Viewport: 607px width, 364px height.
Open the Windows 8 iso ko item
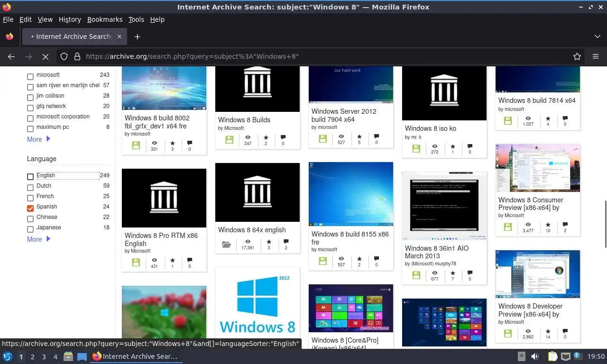pyautogui.click(x=431, y=128)
